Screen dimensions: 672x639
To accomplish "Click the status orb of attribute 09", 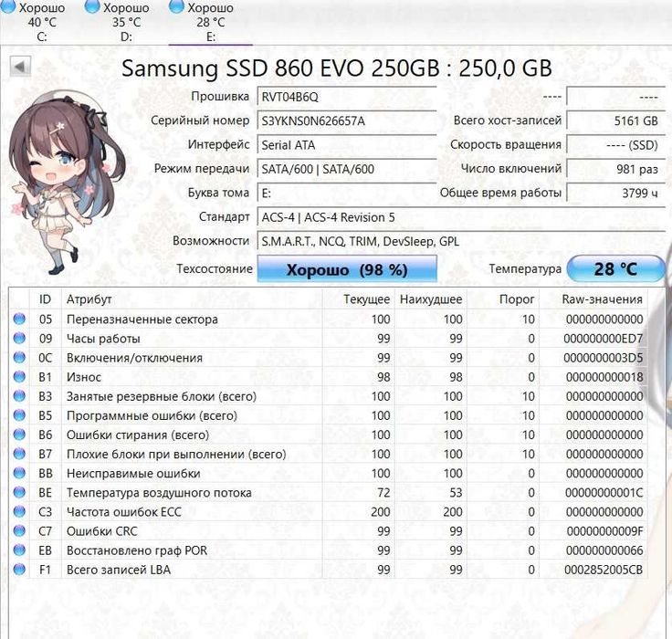I will click(x=19, y=338).
